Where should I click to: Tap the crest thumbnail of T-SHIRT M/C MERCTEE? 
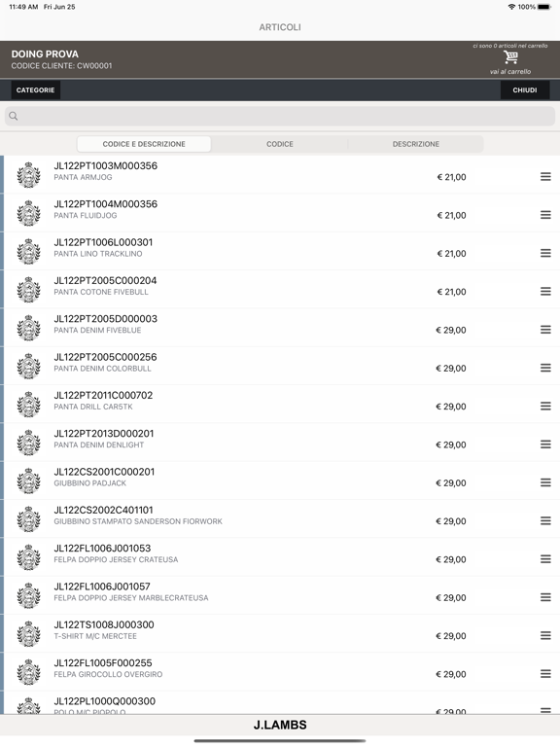(x=28, y=633)
